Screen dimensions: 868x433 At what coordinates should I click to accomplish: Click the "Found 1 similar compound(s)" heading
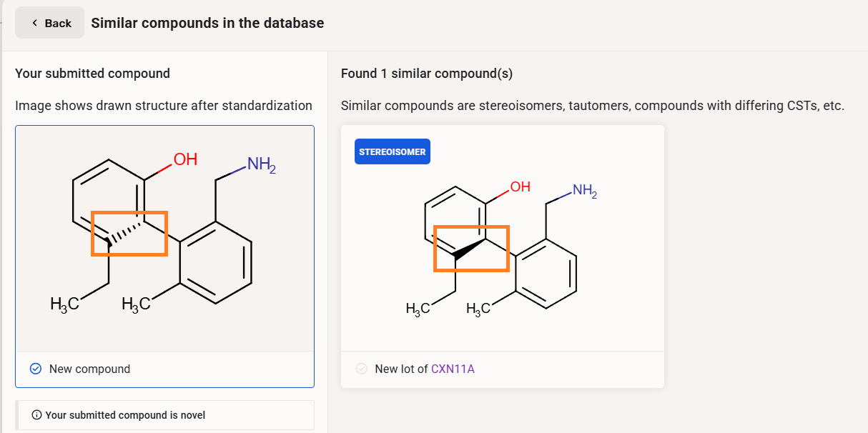(x=427, y=74)
